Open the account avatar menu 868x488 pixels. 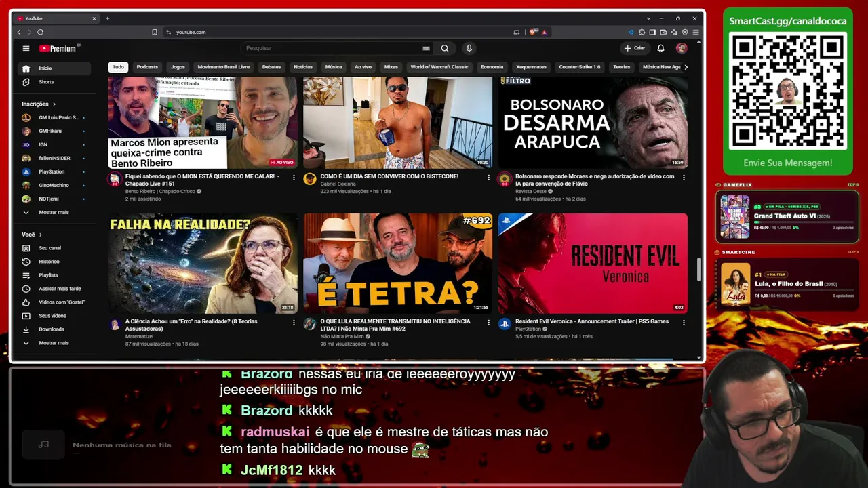[682, 48]
